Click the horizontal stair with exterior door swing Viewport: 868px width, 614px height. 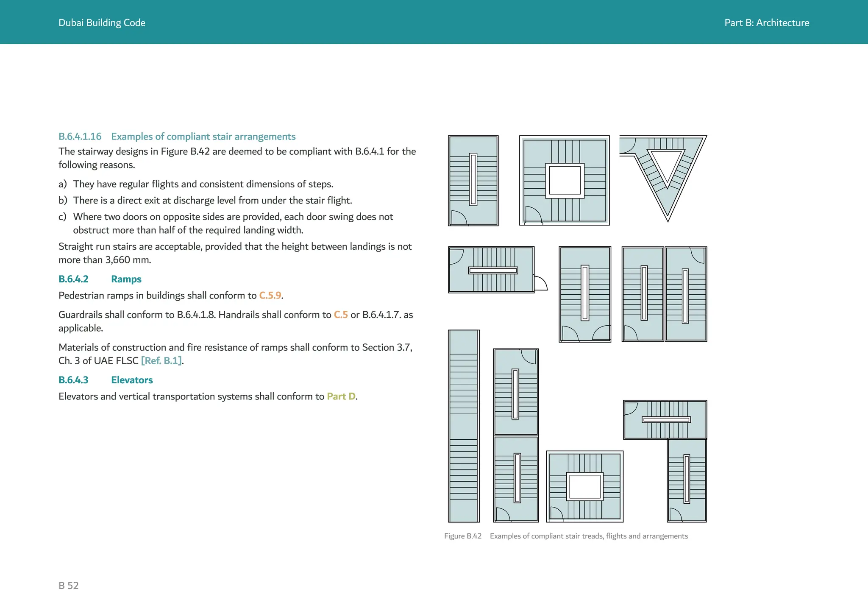point(492,270)
